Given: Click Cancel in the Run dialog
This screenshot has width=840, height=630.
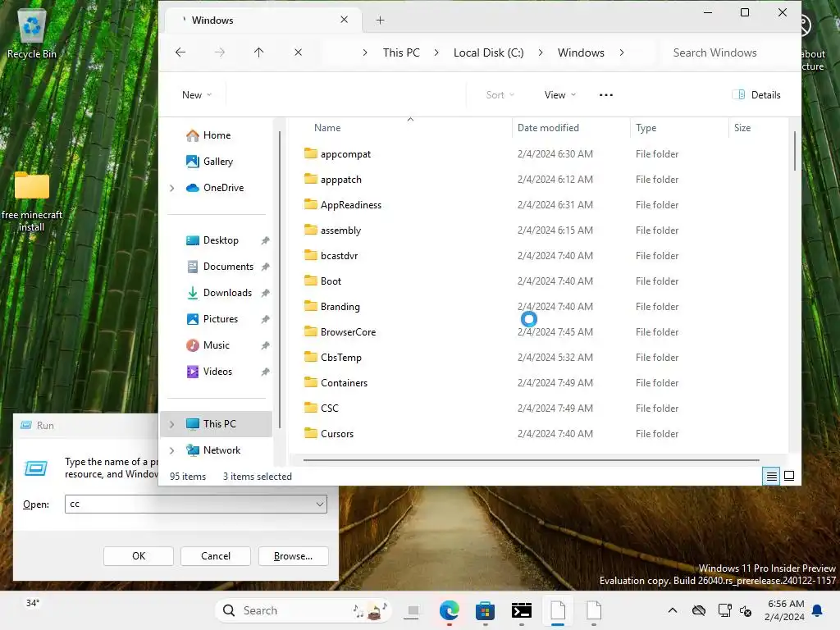Looking at the screenshot, I should pyautogui.click(x=216, y=556).
